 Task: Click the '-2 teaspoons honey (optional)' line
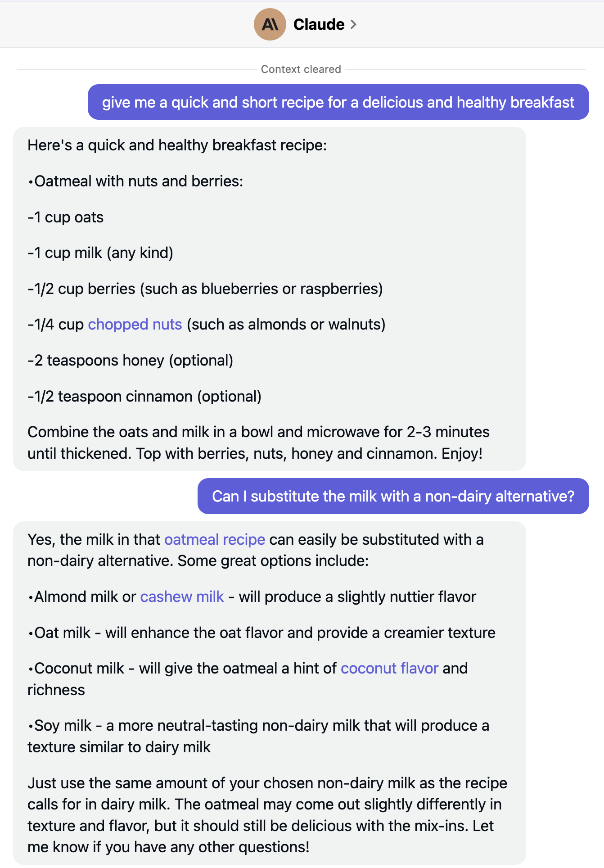131,360
